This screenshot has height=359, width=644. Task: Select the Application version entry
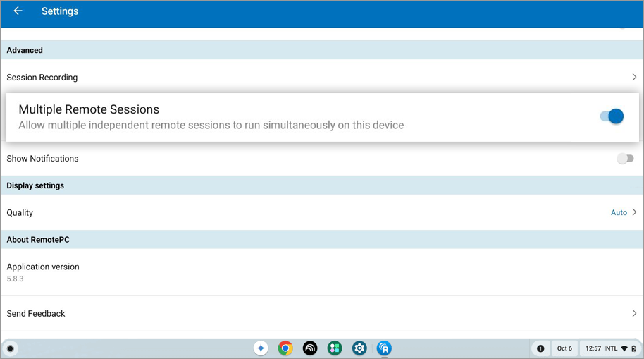tap(322, 272)
